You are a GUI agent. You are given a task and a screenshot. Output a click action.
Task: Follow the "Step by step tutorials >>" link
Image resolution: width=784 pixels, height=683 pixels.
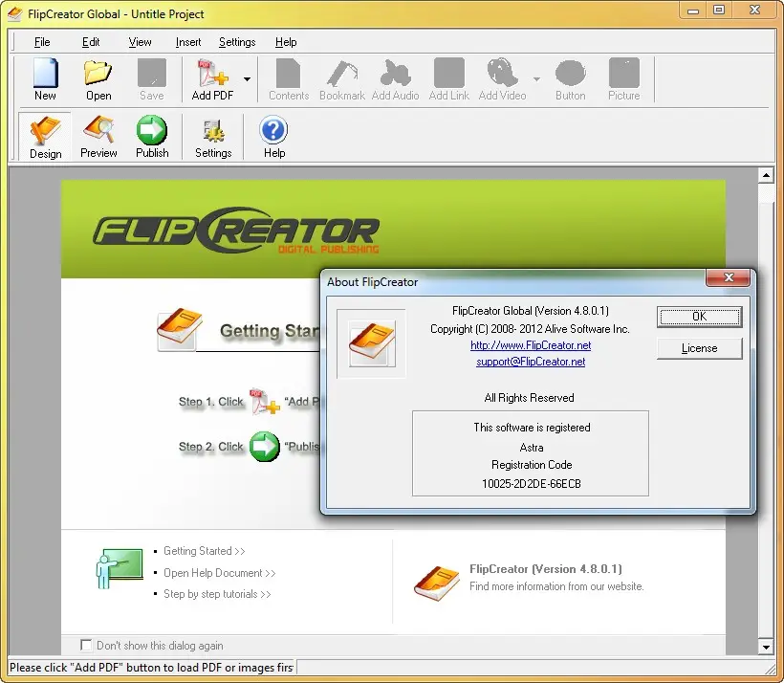(217, 594)
